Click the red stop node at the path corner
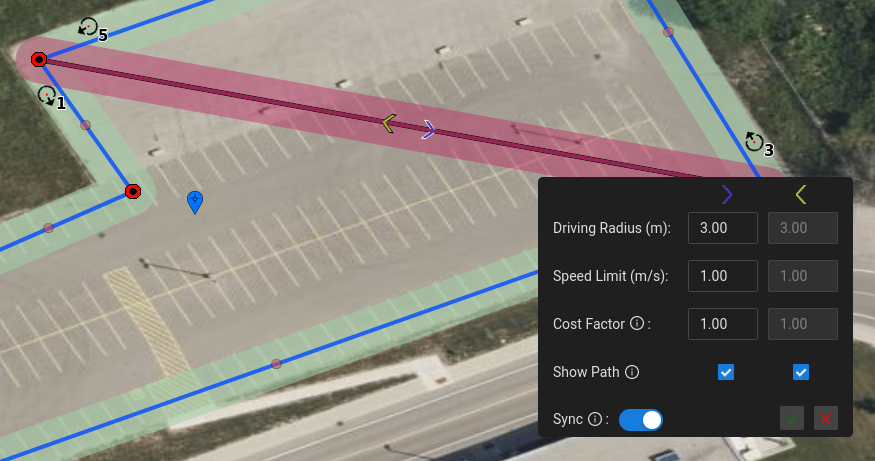Image resolution: width=875 pixels, height=461 pixels. (x=133, y=191)
